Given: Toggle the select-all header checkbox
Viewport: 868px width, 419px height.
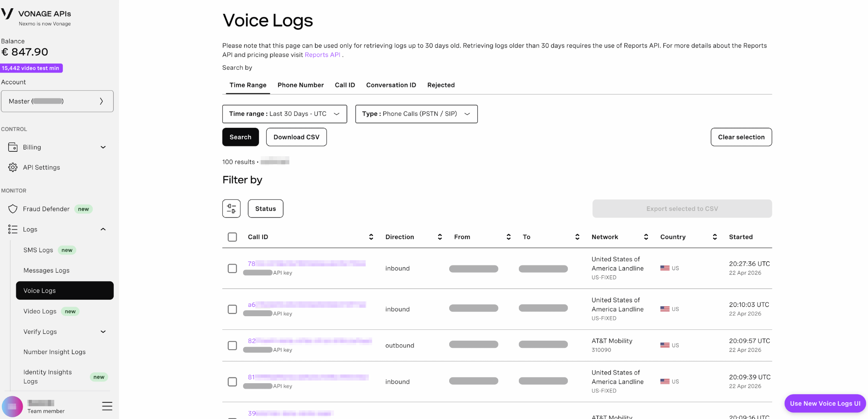Looking at the screenshot, I should coord(232,237).
